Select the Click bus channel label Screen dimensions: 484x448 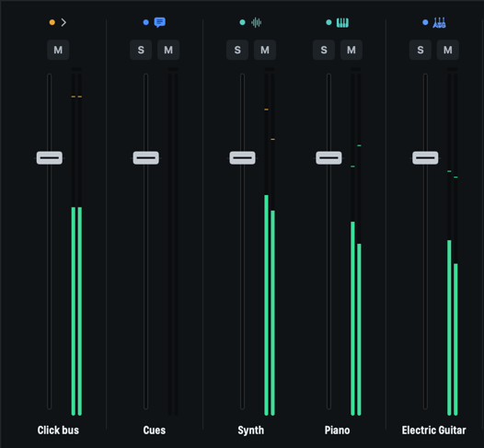[58, 431]
